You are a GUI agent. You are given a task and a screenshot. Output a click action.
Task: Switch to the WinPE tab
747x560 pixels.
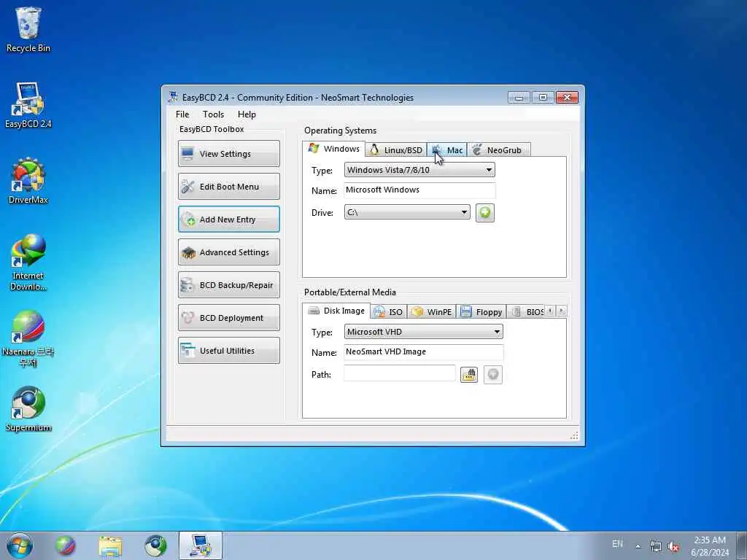432,312
